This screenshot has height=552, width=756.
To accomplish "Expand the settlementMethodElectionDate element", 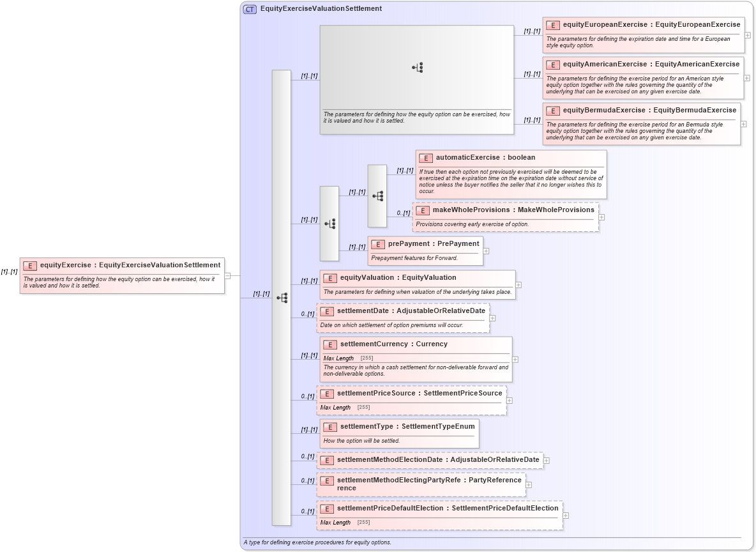I will [x=547, y=461].
